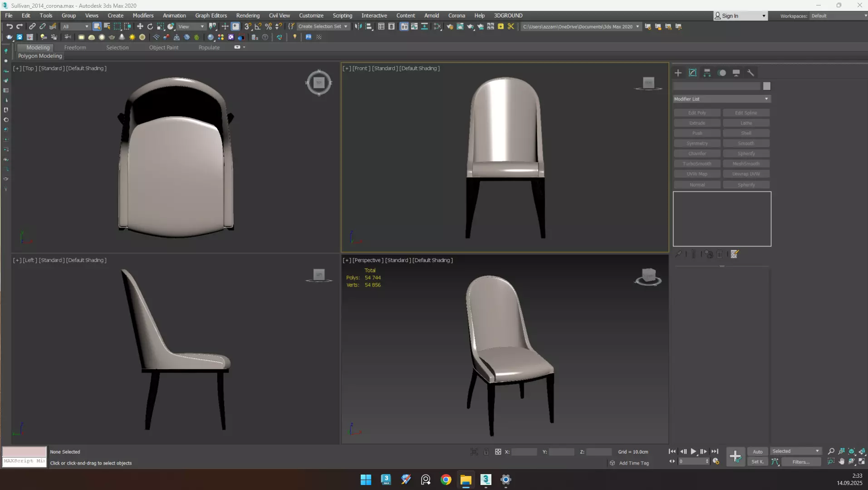
Task: Click Add Time Tag in status bar
Action: [634, 463]
